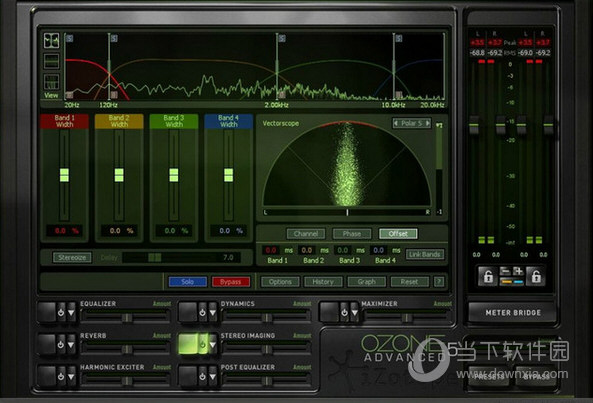The height and width of the screenshot is (403, 593).
Task: Open the Dynamics preset dropdown arrow
Action: (213, 313)
